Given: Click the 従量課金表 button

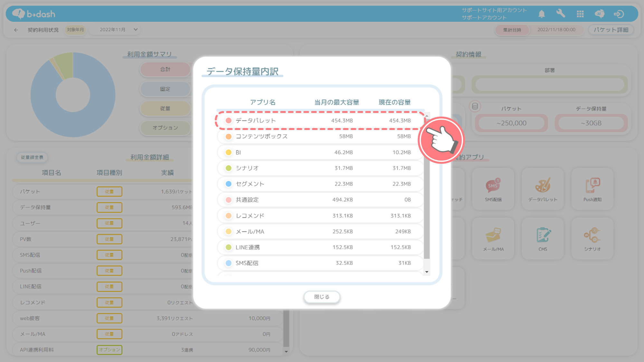Looking at the screenshot, I should point(32,157).
